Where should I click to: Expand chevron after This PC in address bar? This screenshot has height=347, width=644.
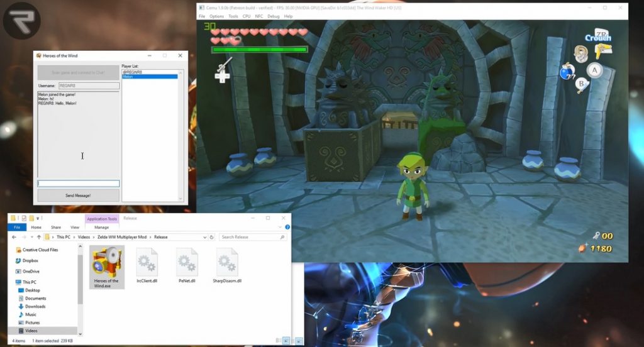click(x=74, y=237)
